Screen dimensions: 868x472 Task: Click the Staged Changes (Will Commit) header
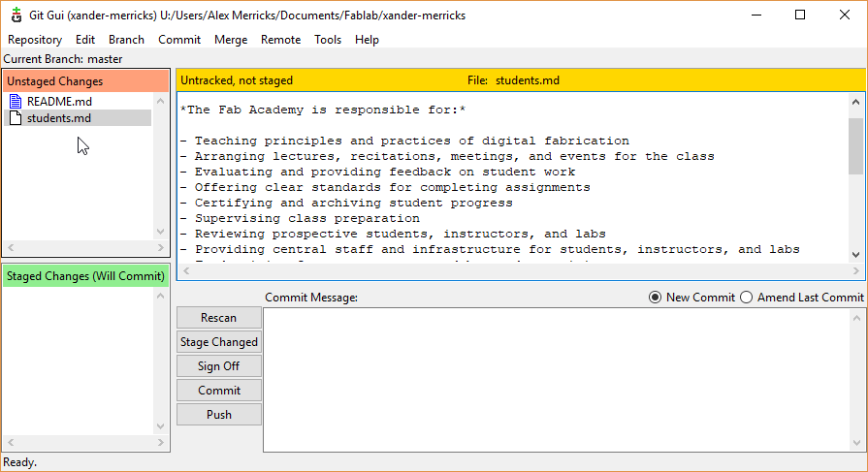click(x=85, y=276)
